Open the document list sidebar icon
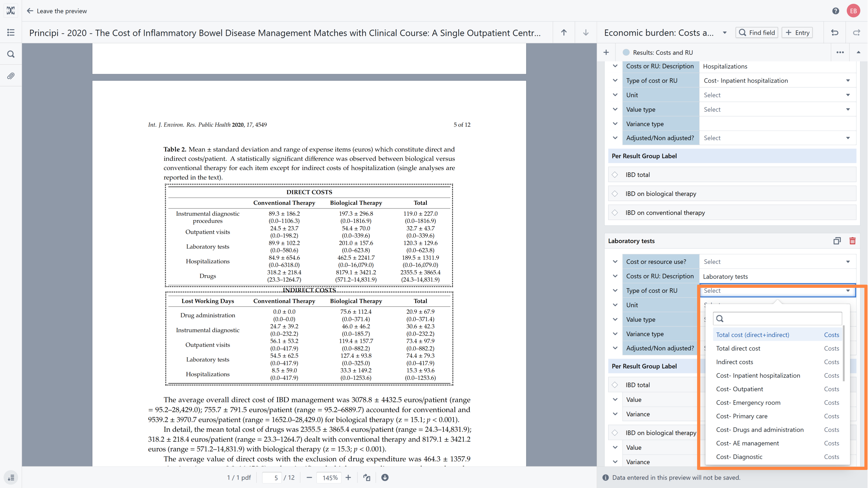Image resolution: width=868 pixels, height=488 pixels. click(11, 32)
